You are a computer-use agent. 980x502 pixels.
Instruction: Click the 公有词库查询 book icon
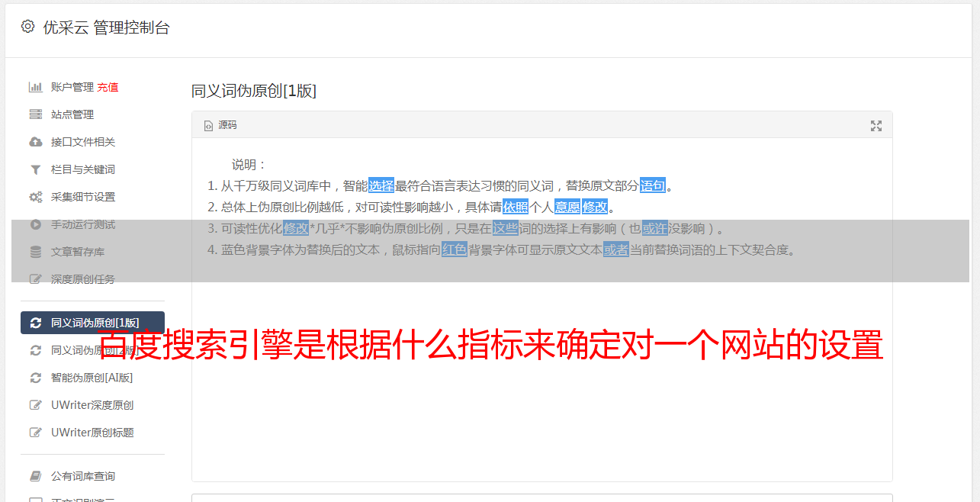click(35, 476)
